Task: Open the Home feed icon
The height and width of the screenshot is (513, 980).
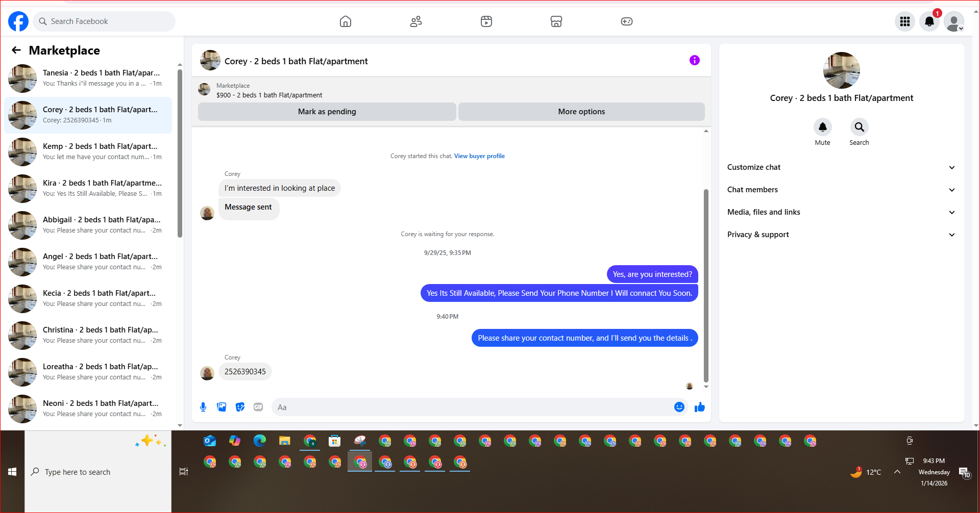Action: [x=346, y=21]
